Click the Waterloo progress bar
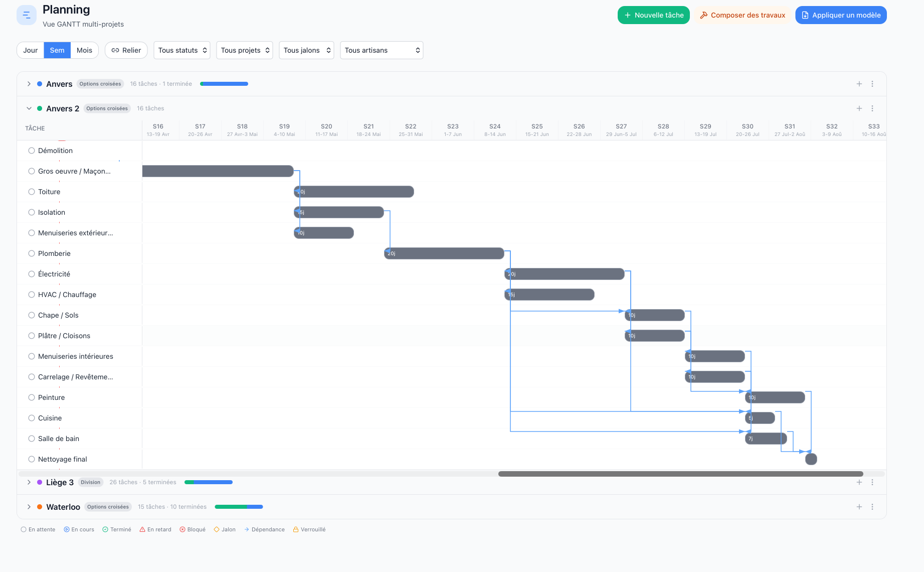Screen dimensions: 924x572 click(x=239, y=507)
